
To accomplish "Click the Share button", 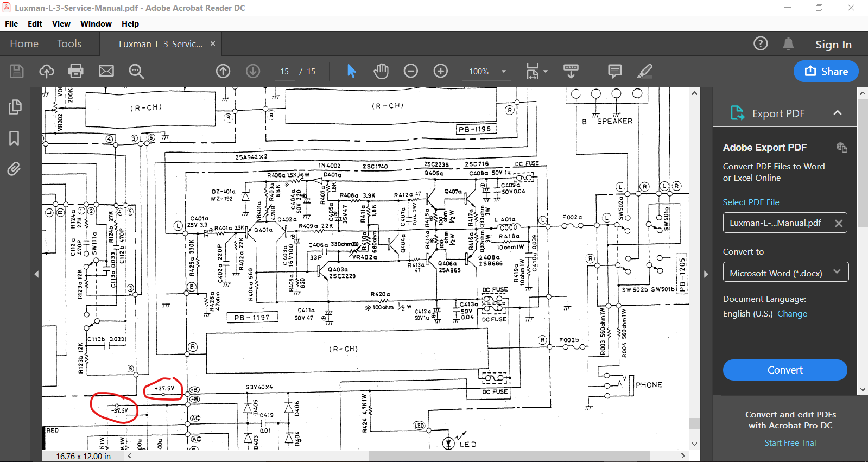I will click(x=826, y=71).
